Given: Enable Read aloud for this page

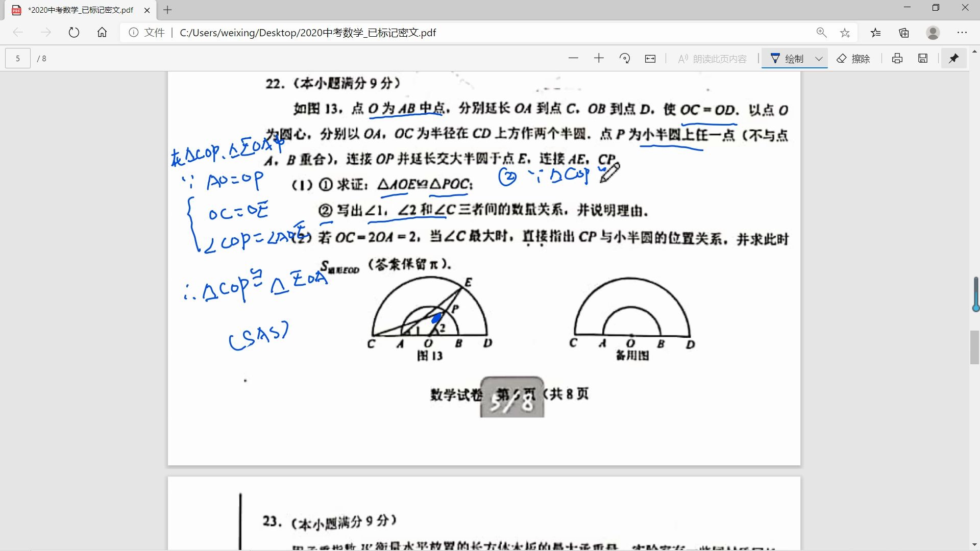Looking at the screenshot, I should pyautogui.click(x=712, y=58).
